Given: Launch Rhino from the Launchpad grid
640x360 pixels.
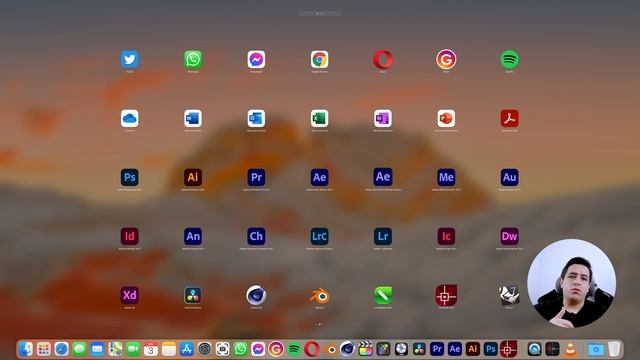Looking at the screenshot, I should (x=509, y=295).
